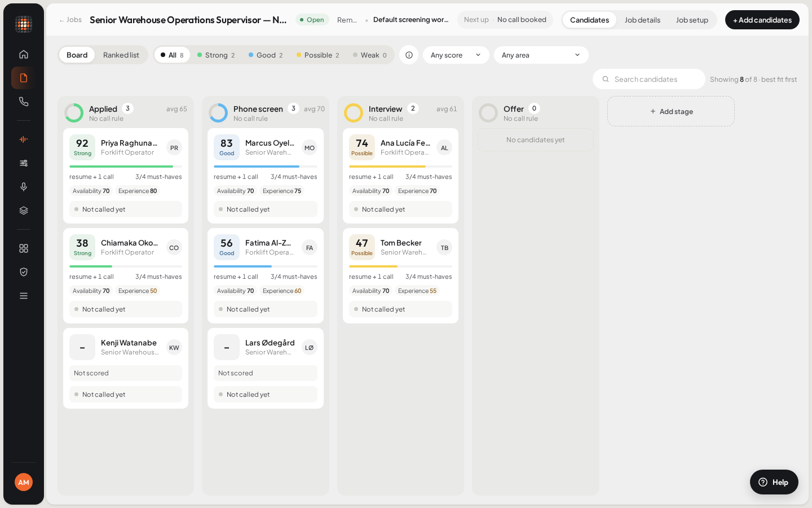Click Availability 70 tag on Fatima's card

pos(235,291)
